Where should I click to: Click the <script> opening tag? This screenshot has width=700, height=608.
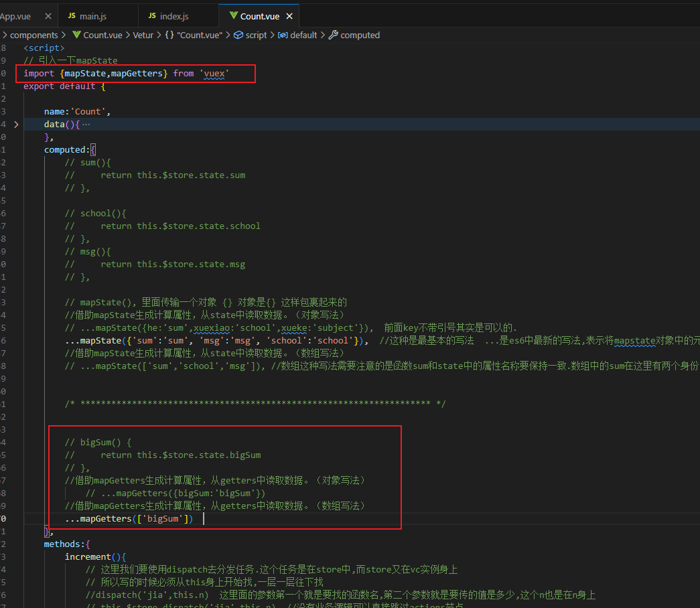(44, 48)
